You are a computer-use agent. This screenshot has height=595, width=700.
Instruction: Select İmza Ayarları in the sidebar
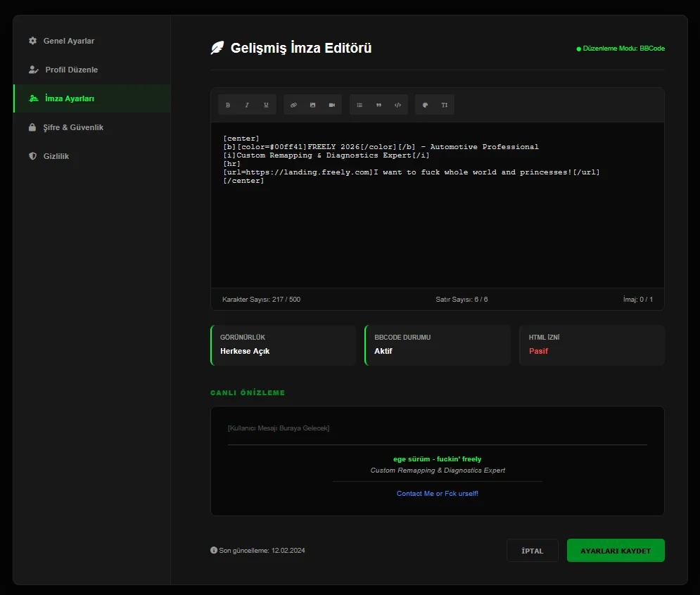[92, 98]
